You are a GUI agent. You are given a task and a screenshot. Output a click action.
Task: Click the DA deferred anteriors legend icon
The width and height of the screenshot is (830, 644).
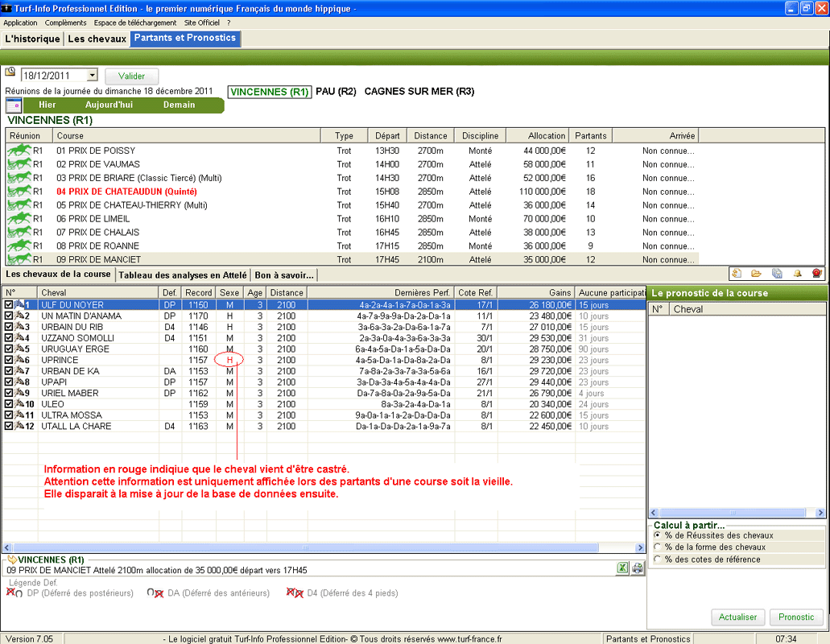point(155,592)
